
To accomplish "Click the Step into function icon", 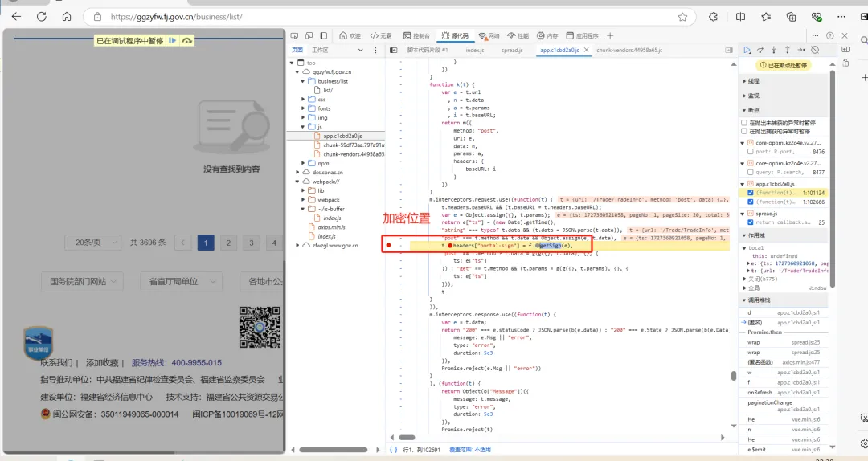I will [x=774, y=50].
